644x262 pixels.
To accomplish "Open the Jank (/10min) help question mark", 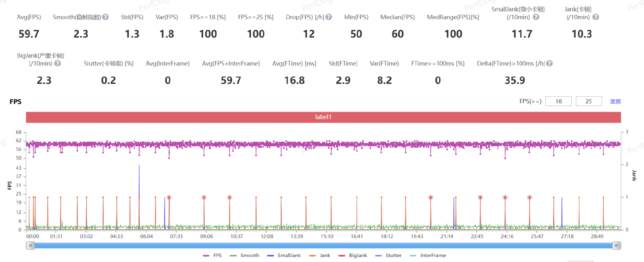I will tap(596, 17).
